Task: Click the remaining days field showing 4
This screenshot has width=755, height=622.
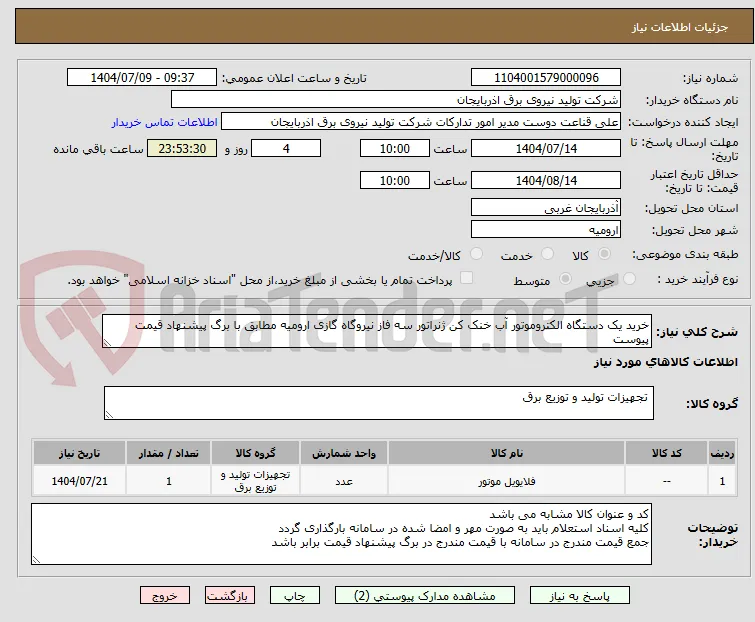Action: point(286,148)
